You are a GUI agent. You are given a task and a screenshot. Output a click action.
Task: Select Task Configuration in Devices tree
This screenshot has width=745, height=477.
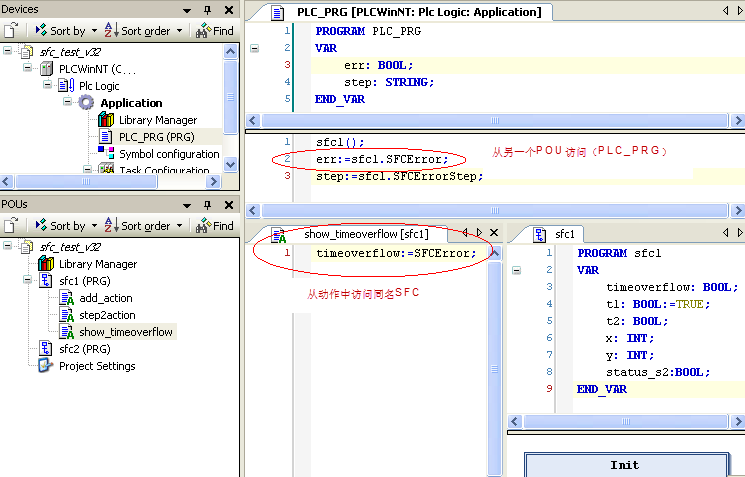pos(164,170)
